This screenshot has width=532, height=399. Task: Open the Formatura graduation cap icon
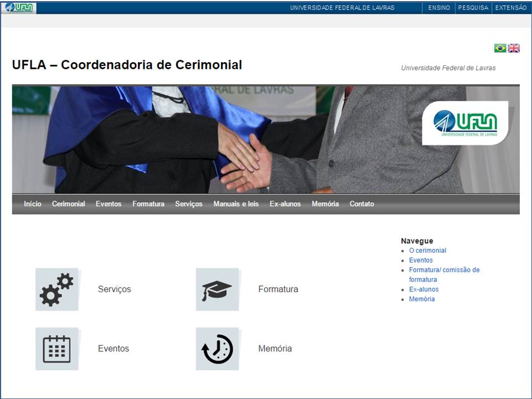click(217, 289)
